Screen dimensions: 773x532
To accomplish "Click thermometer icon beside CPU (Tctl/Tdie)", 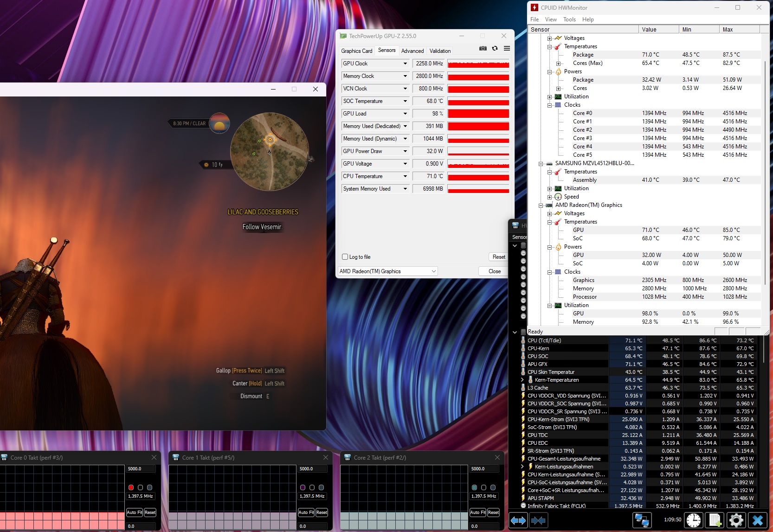I will pyautogui.click(x=523, y=340).
